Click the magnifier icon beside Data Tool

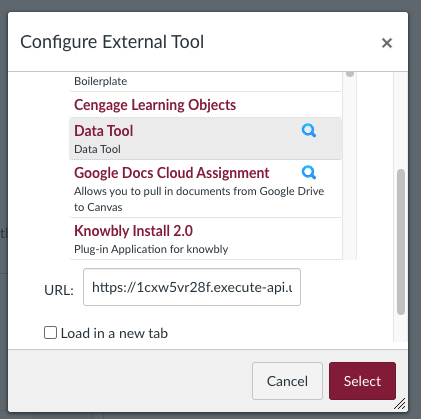point(309,131)
